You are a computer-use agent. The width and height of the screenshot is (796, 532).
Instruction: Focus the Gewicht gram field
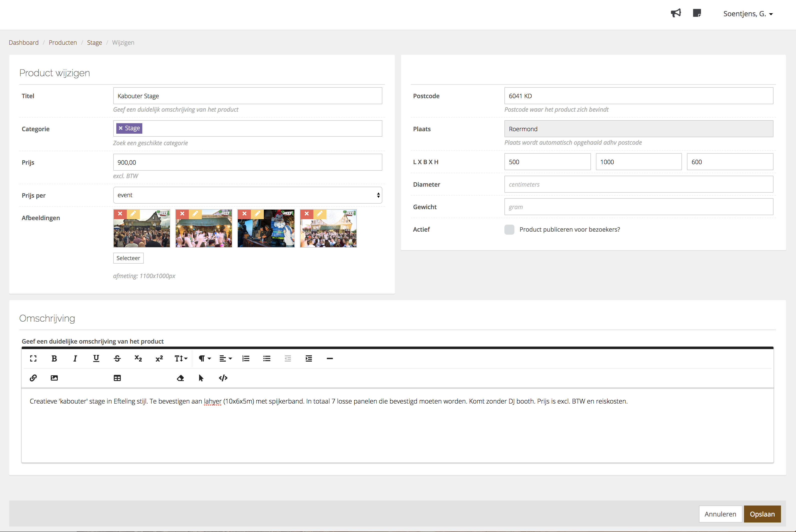[638, 207]
